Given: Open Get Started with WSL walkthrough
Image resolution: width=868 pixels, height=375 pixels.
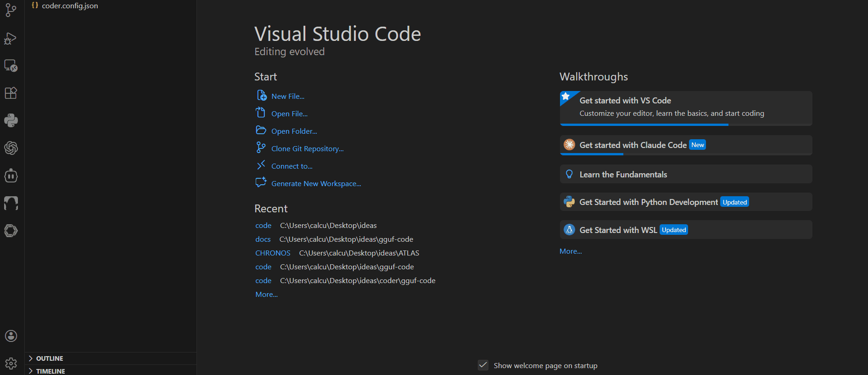Looking at the screenshot, I should tap(686, 230).
